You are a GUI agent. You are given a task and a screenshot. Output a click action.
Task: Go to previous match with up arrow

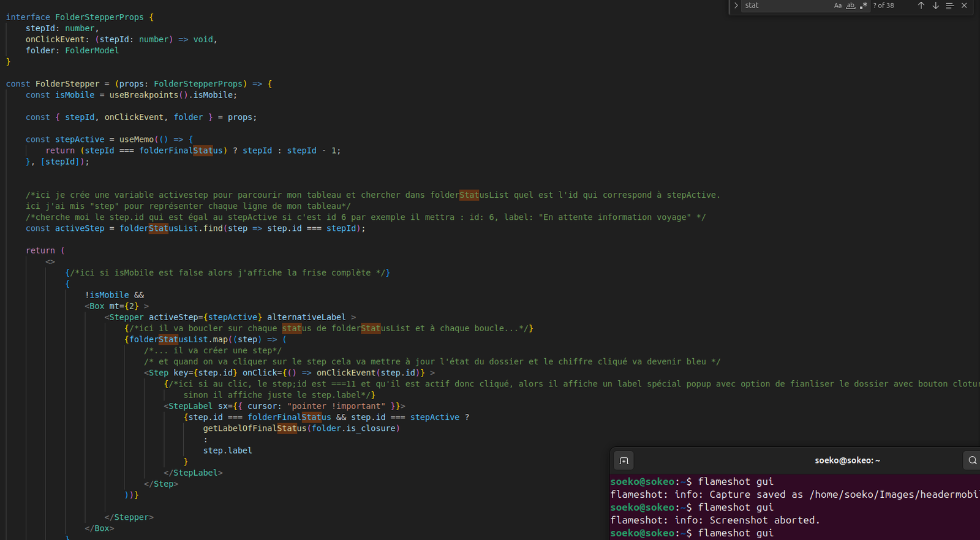click(x=921, y=6)
